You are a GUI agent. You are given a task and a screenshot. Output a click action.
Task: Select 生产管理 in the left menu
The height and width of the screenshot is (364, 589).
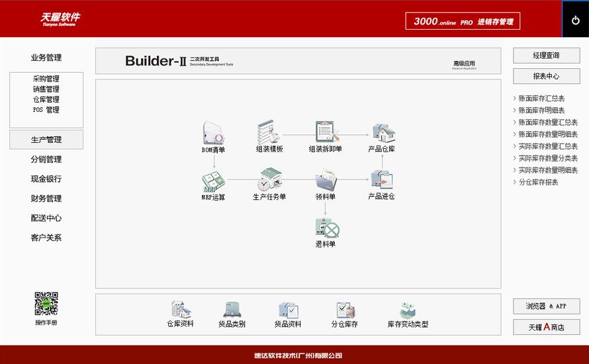[x=46, y=140]
